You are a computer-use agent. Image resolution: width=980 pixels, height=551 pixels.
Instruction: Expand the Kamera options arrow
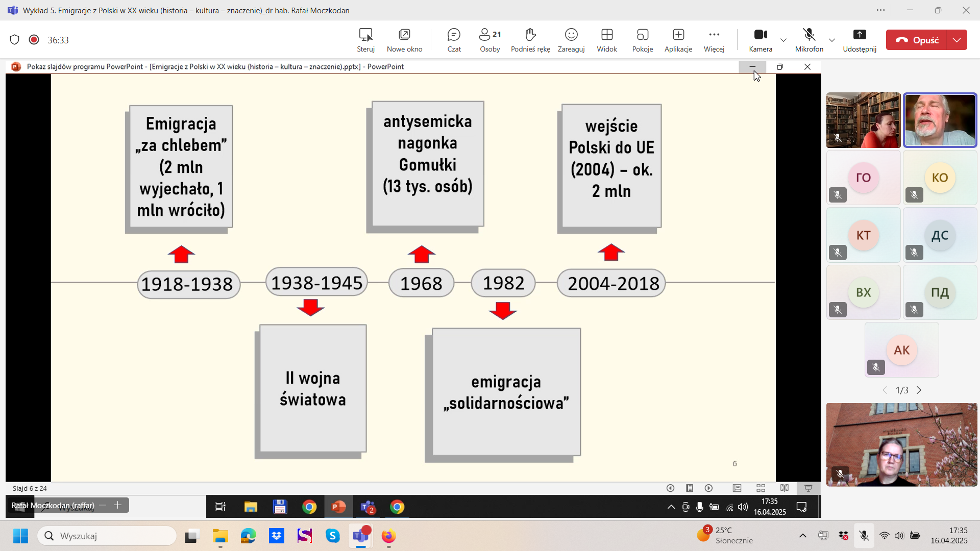point(783,40)
